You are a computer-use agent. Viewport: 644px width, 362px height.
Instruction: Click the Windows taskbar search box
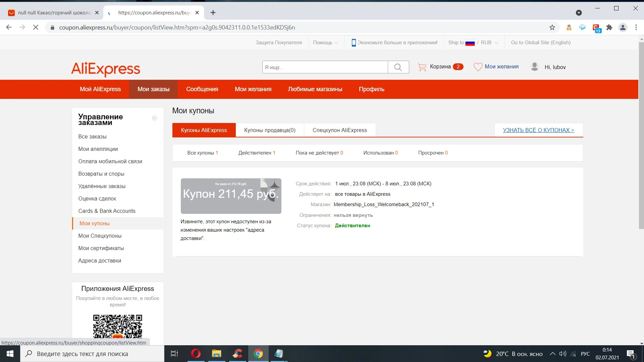click(x=92, y=354)
